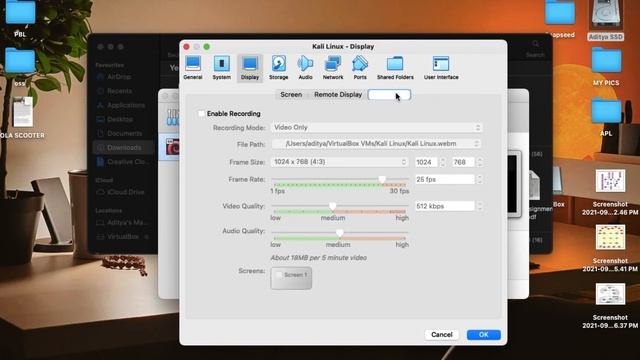Viewport: 640px width, 360px height.
Task: Click the frame width field showing 1024
Action: click(426, 162)
